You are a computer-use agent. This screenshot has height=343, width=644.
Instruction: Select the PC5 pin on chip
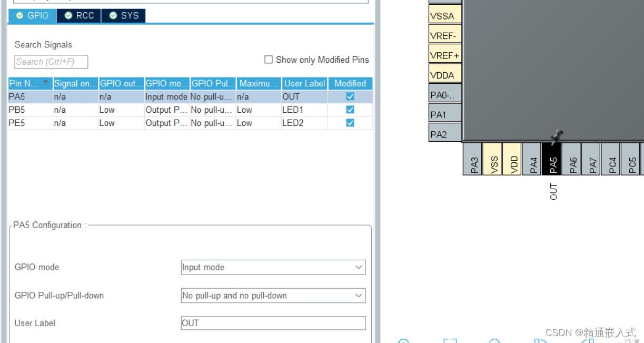coord(631,159)
